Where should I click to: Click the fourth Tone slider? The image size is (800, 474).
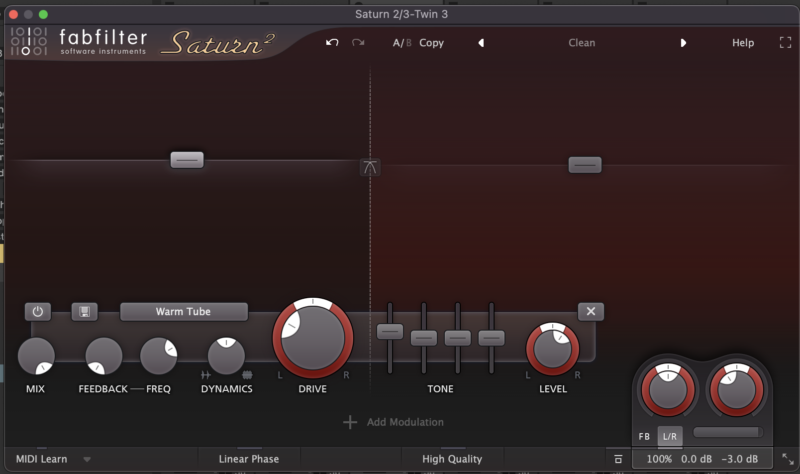(491, 338)
